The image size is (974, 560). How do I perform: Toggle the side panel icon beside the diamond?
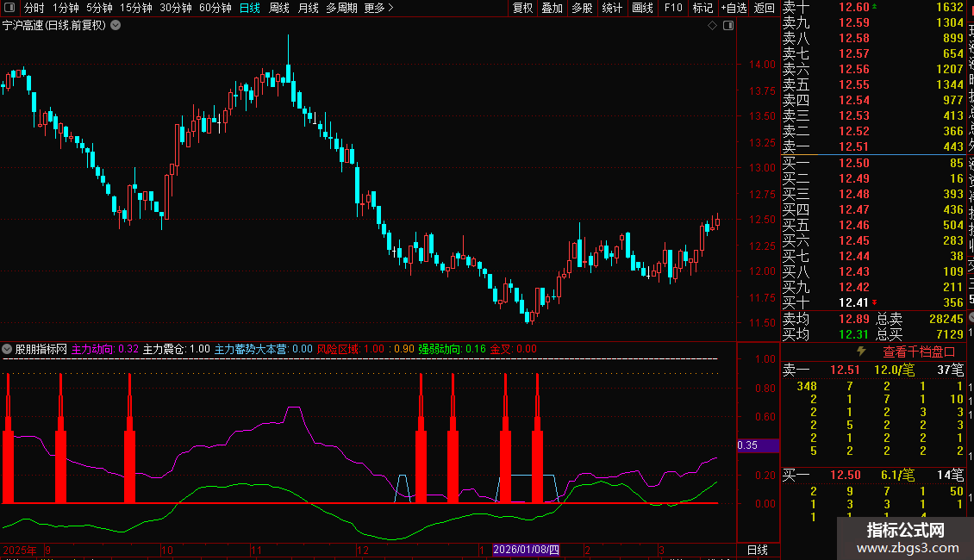(x=727, y=26)
